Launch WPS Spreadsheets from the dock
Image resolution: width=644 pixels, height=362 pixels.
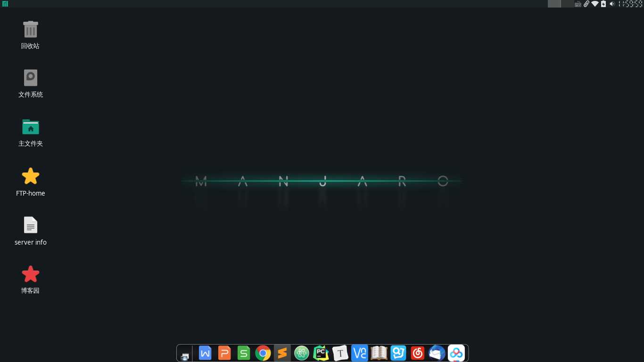click(x=244, y=353)
